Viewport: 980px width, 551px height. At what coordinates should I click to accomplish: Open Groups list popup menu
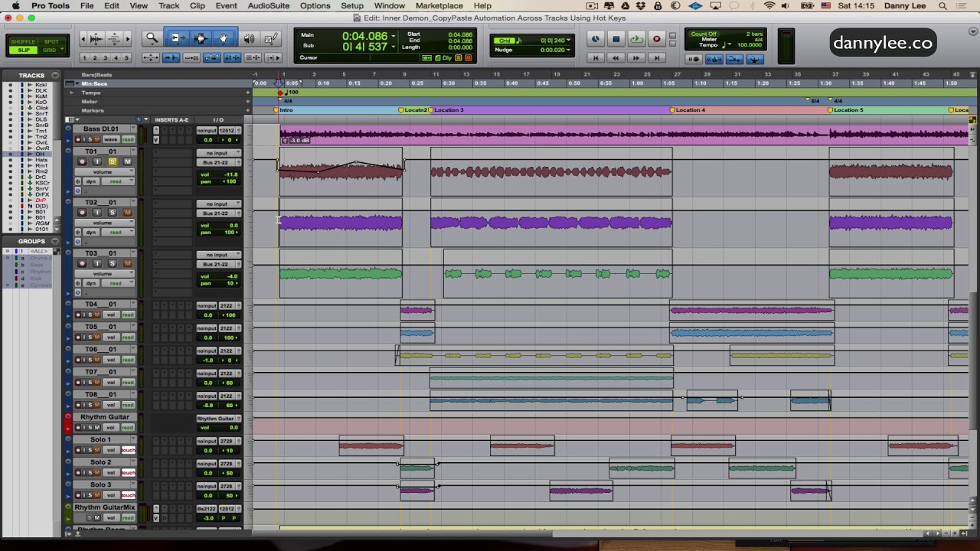[x=55, y=241]
